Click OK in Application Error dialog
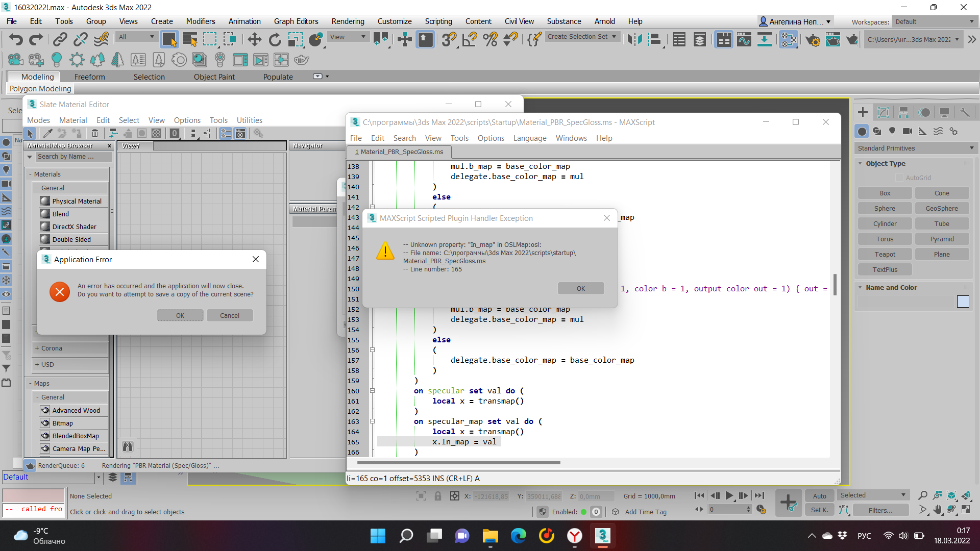The image size is (980, 551). [x=180, y=315]
